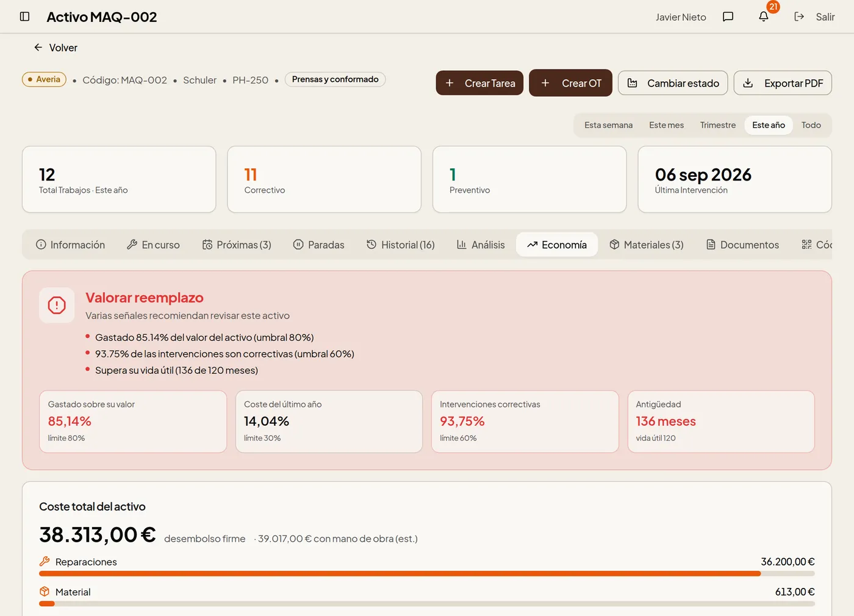Screen dimensions: 854x616
Task: Click the Material cost progress bar
Action: pos(427,604)
